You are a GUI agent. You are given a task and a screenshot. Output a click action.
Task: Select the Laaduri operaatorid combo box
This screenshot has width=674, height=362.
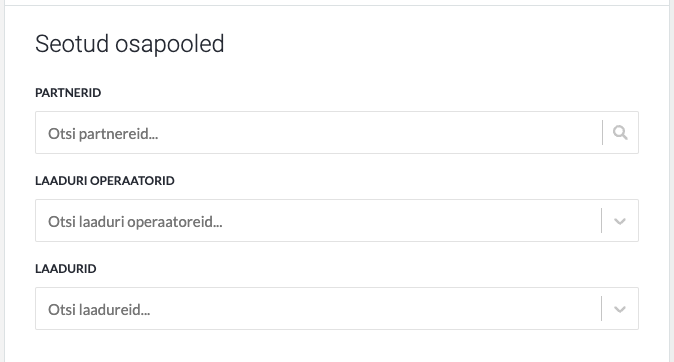pos(337,221)
